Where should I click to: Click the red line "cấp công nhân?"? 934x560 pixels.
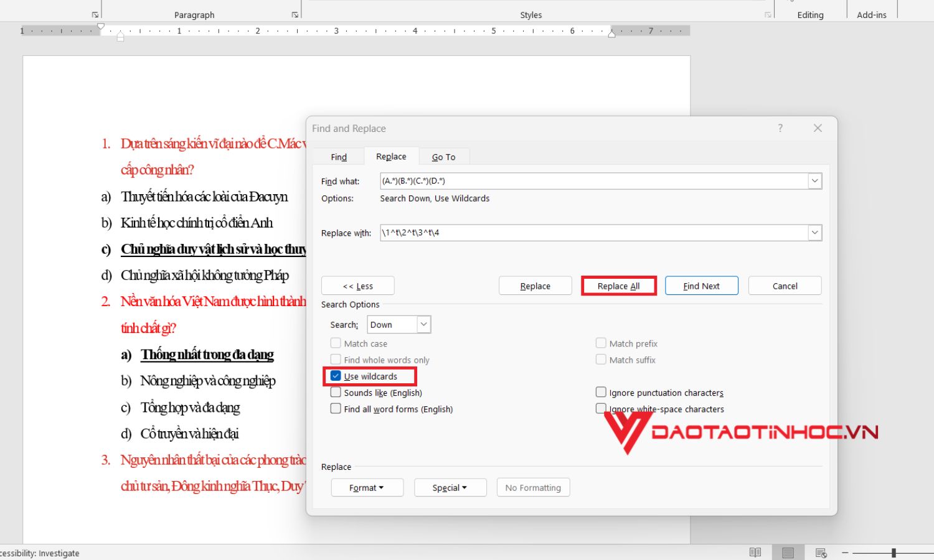(x=158, y=170)
